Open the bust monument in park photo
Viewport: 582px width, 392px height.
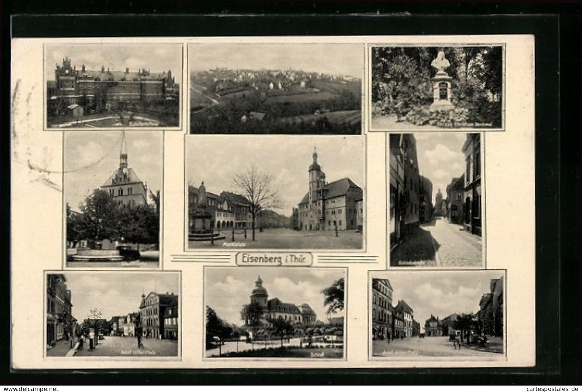[437, 87]
